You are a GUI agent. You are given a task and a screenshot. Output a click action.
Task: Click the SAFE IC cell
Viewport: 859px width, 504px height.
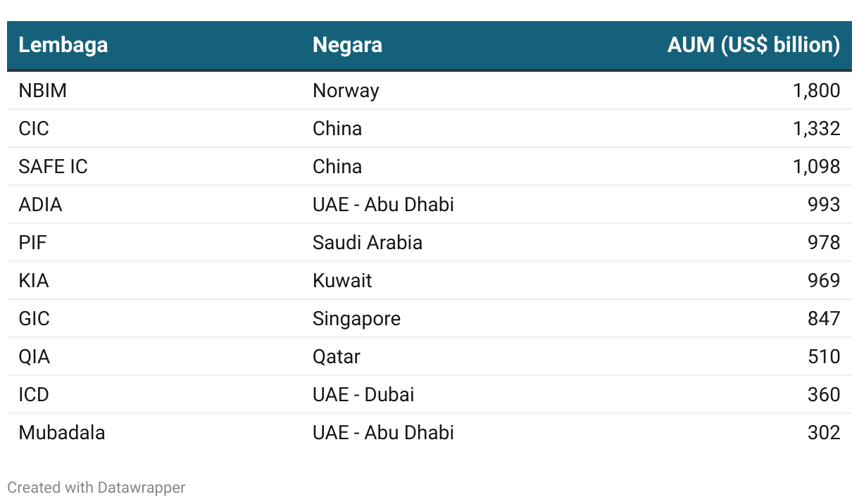point(54,167)
